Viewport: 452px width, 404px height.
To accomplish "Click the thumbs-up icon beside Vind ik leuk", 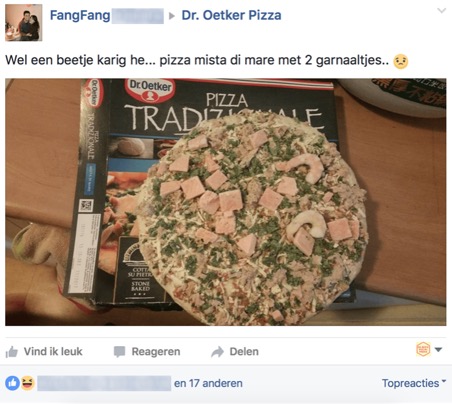I will click(12, 352).
